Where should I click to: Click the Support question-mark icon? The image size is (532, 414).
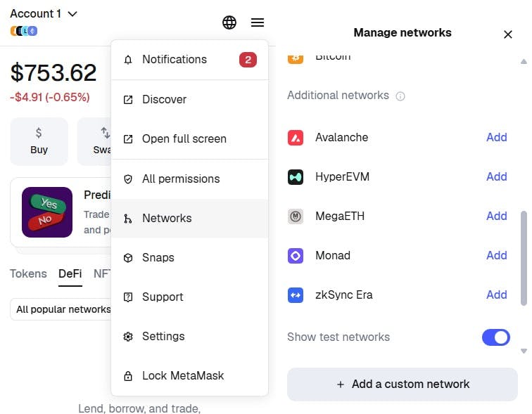128,297
